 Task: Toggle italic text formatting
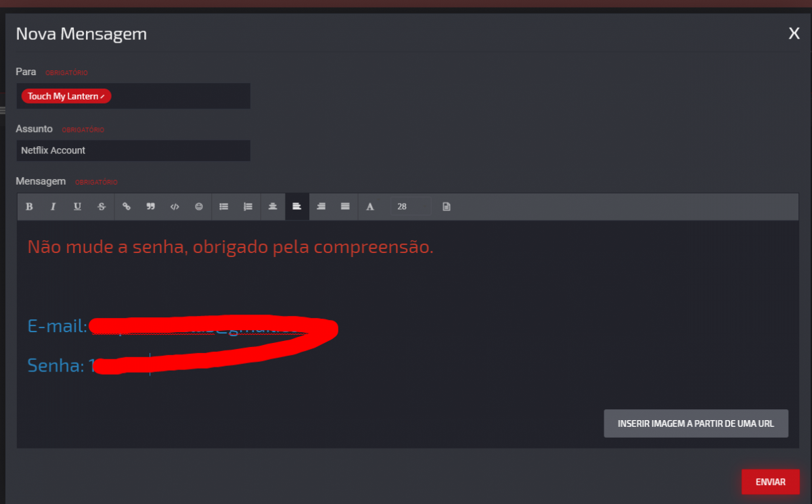(53, 206)
